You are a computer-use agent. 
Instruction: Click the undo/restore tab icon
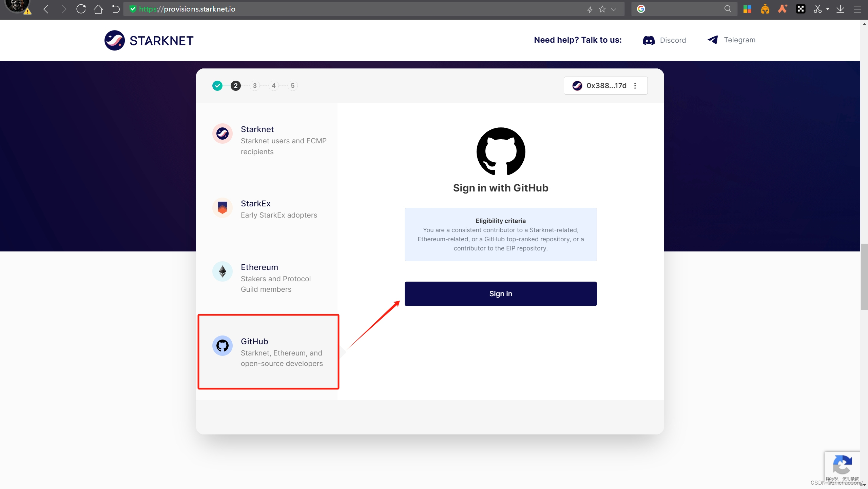pyautogui.click(x=116, y=9)
